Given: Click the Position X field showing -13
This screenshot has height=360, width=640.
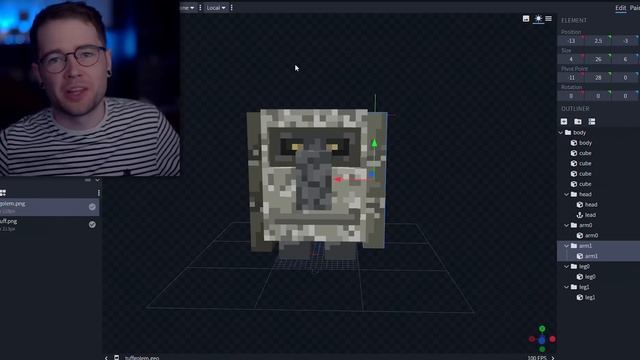Looking at the screenshot, I should click(571, 41).
